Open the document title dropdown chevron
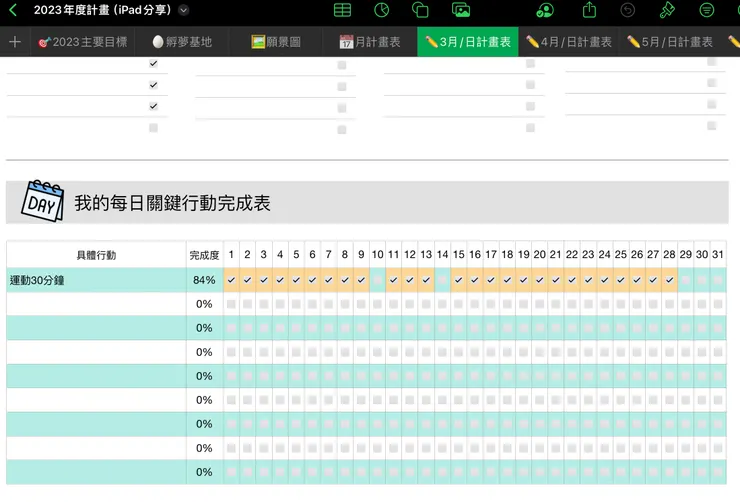The width and height of the screenshot is (740, 502). click(x=184, y=10)
